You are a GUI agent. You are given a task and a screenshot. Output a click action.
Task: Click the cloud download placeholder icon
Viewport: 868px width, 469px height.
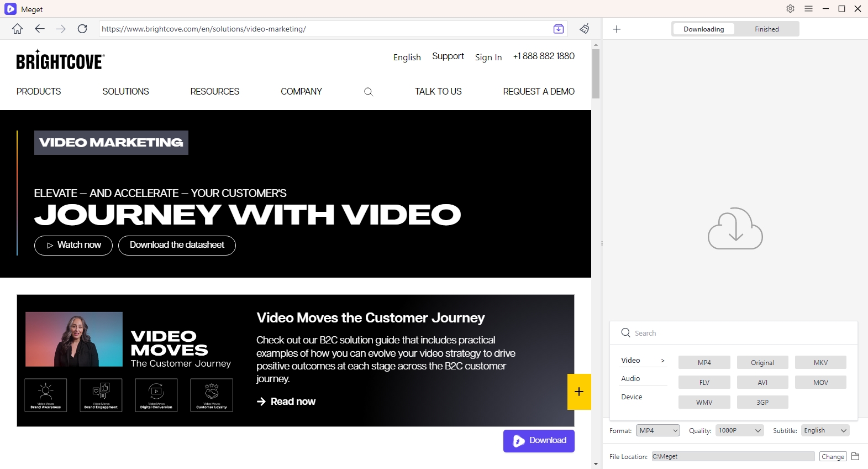[x=735, y=228]
